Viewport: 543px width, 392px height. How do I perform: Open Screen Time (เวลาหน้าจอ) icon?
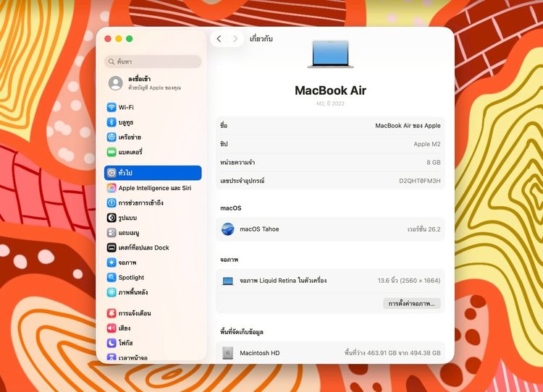coord(111,357)
